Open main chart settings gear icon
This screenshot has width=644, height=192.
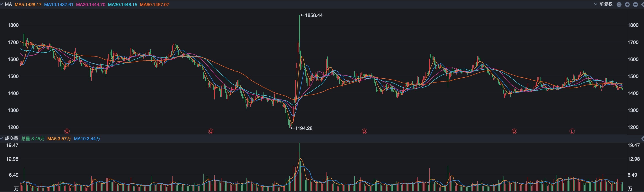643,5
